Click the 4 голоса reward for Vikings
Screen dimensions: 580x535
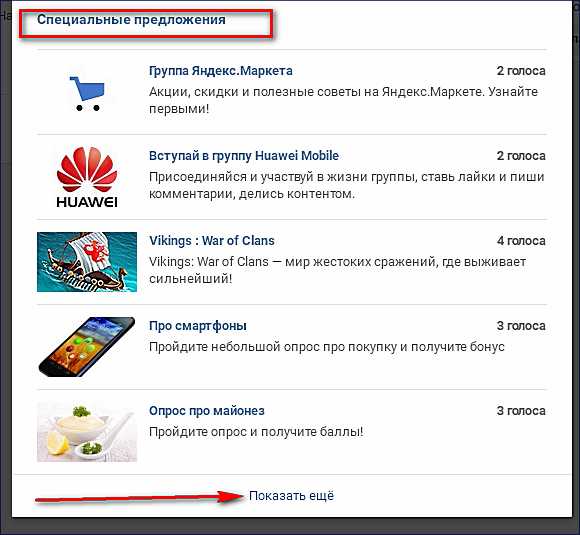pyautogui.click(x=521, y=241)
